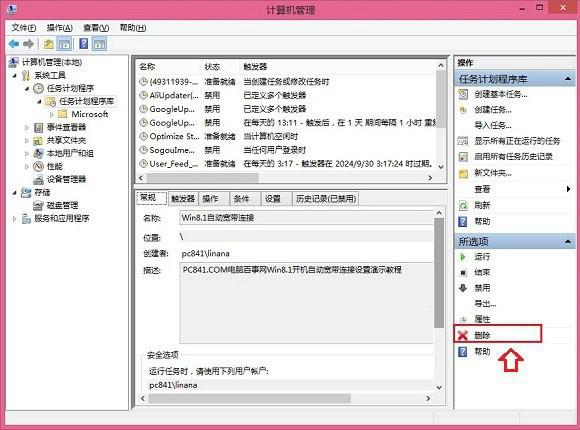Click the up-folder toolbar icon
580x430 pixels.
tap(49, 44)
